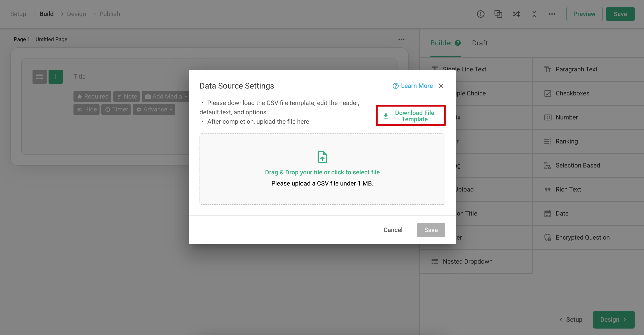Add an Encrypted Question to the form
Screen dimensions: 644x335
coord(583,237)
